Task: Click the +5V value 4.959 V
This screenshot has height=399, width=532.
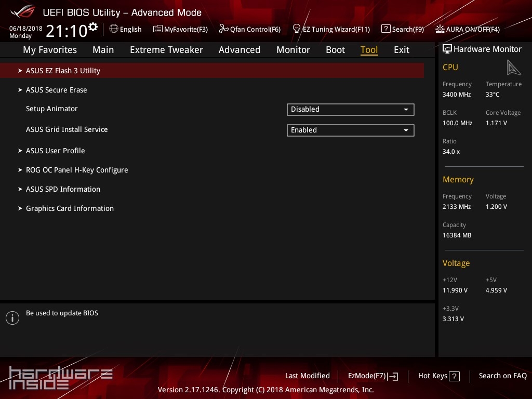Action: pos(496,290)
